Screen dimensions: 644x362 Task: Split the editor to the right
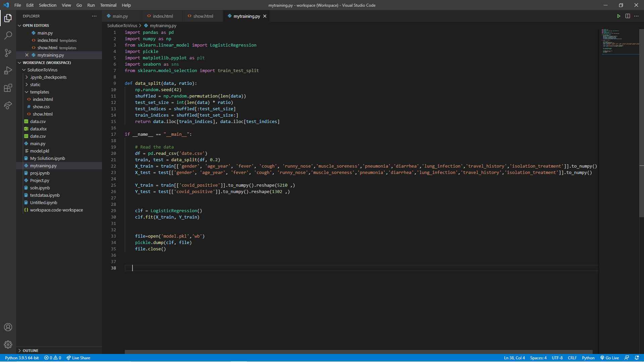pyautogui.click(x=628, y=16)
